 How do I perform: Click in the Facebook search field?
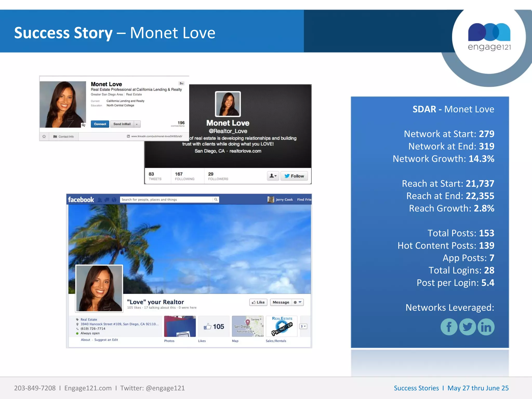[x=166, y=199]
